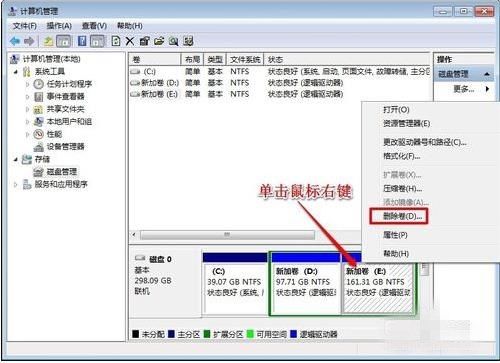Click the 本地用户和组 users icon
Image resolution: width=500 pixels, height=363 pixels.
[39, 122]
